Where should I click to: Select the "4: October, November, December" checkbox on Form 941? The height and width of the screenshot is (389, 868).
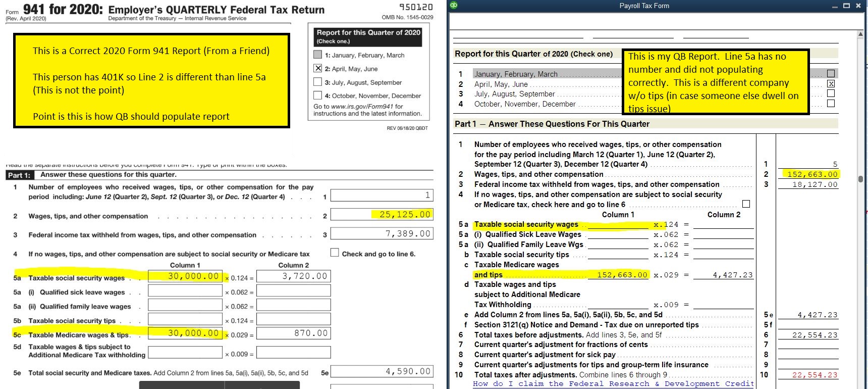[317, 95]
